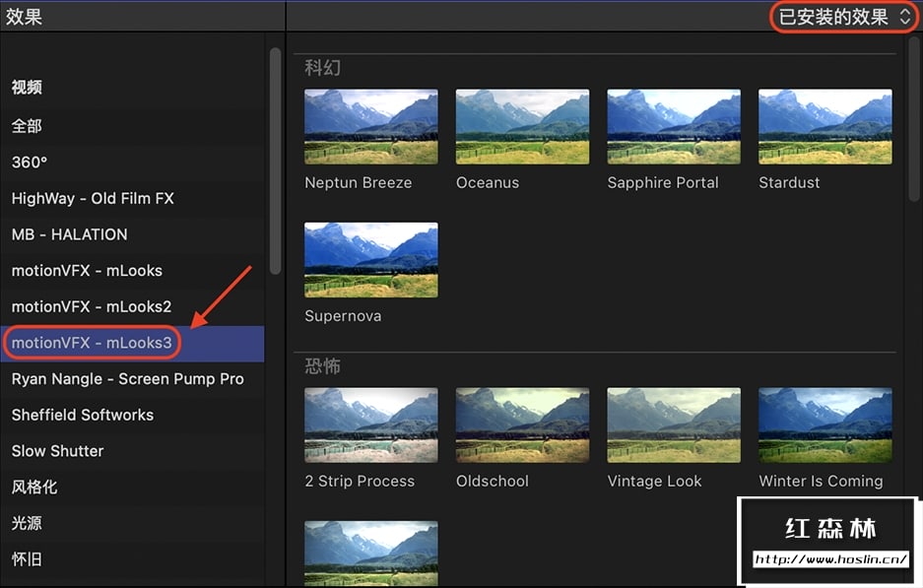The height and width of the screenshot is (588, 923).
Task: Pick the Oldschool effect thumbnail
Action: [522, 425]
